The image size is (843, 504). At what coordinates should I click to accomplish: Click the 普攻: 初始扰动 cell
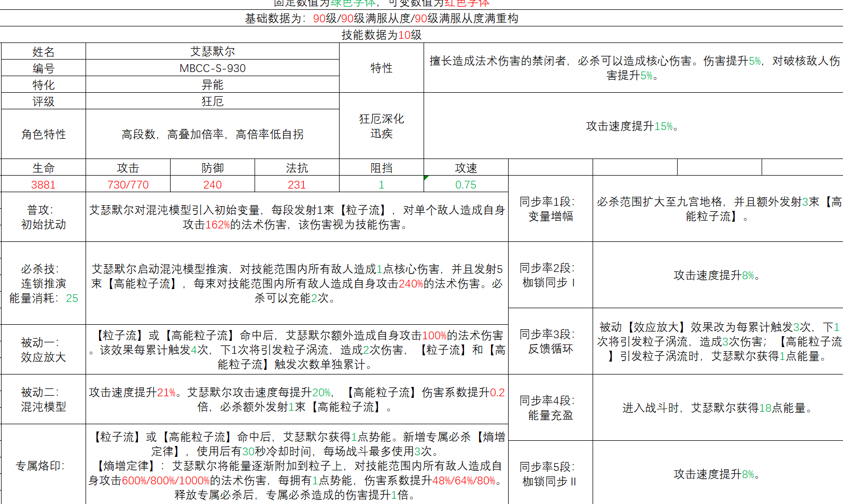(44, 217)
